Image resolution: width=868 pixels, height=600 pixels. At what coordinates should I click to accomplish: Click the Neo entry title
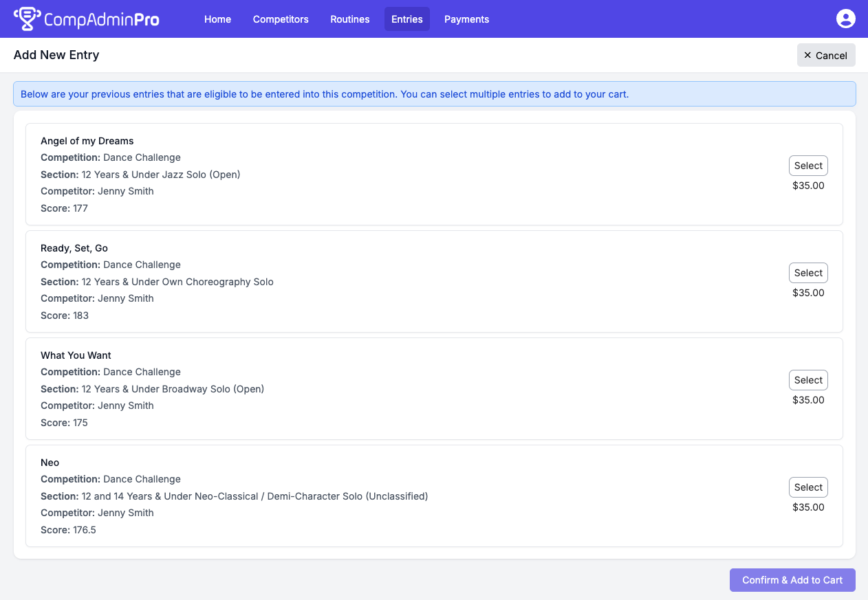pyautogui.click(x=50, y=463)
